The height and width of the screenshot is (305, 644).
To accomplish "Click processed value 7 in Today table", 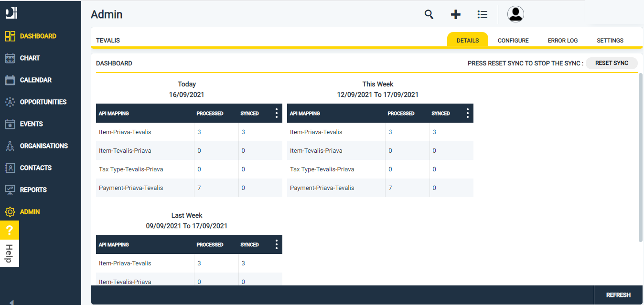I will [x=199, y=188].
